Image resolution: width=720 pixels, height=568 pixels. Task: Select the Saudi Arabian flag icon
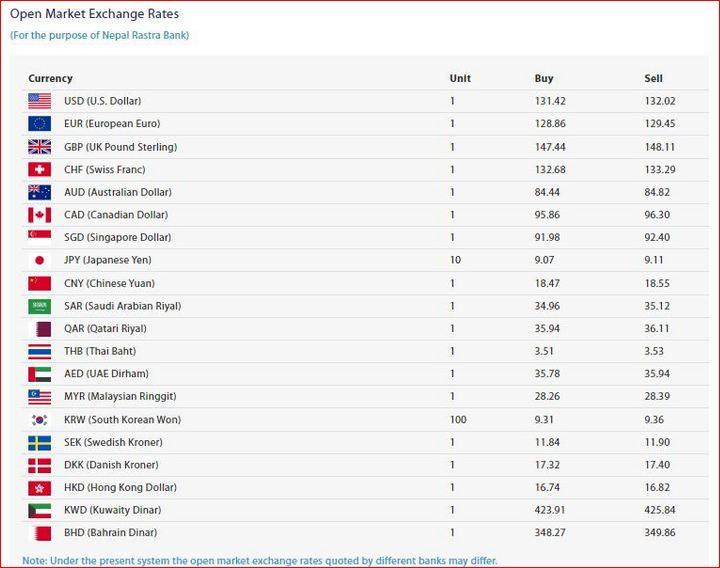click(39, 306)
